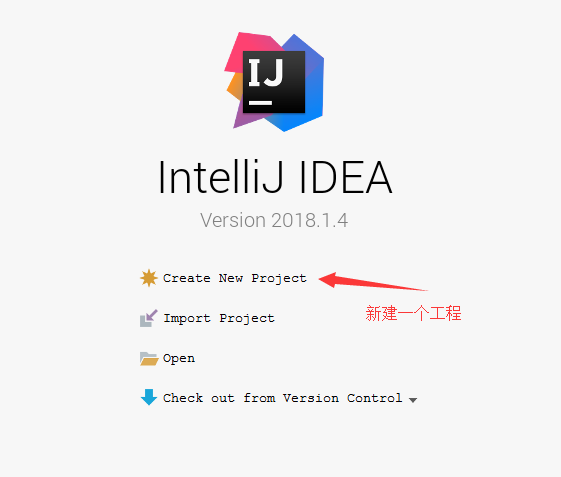Select the Create New Project label
The image size is (561, 477).
235,278
